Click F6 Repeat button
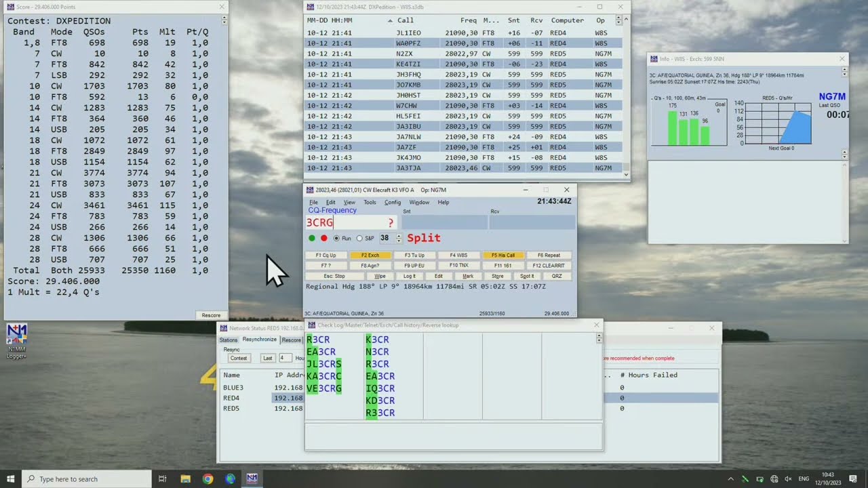Screen dimensions: 868x488 point(549,256)
